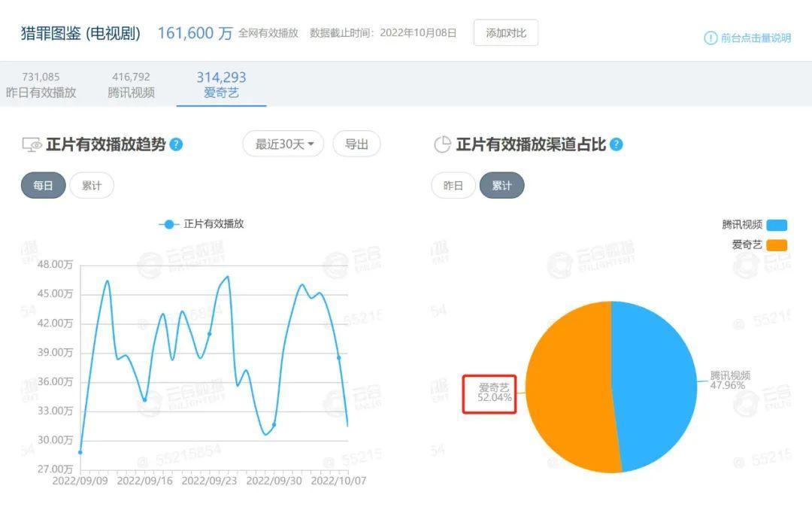The image size is (812, 510).
Task: Click the orange 爱奇艺 pie slice
Action: [x=567, y=389]
